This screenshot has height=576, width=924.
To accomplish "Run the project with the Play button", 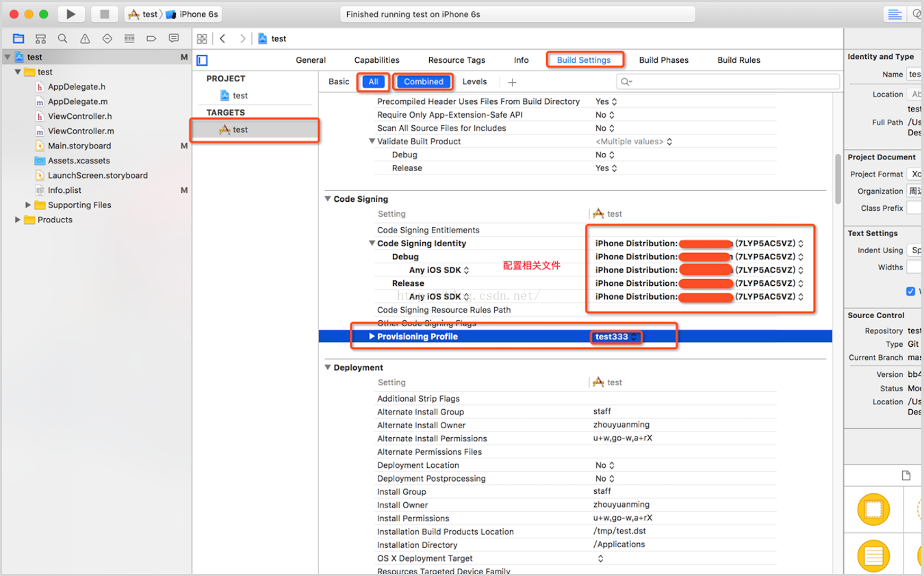I will [x=70, y=14].
